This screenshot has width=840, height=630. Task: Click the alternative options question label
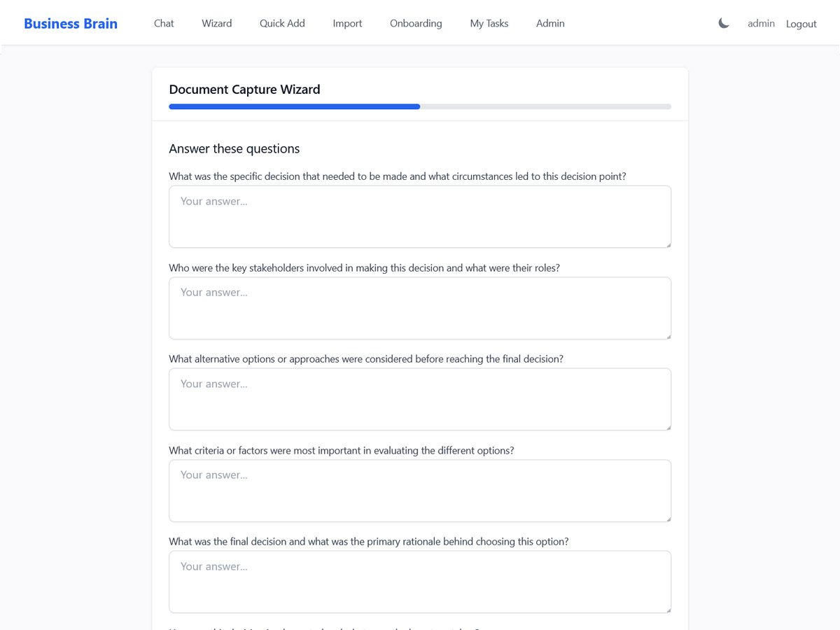click(x=366, y=359)
